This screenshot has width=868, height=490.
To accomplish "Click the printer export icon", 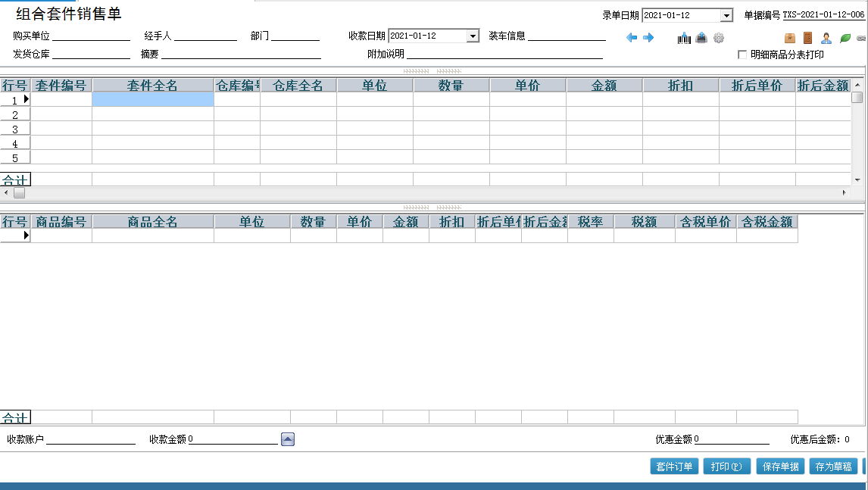I will (701, 38).
